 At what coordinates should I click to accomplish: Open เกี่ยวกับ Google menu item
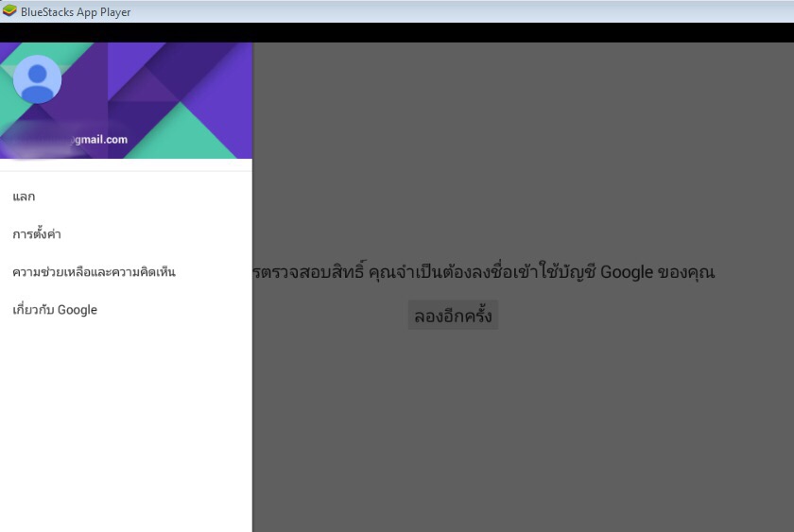tap(126, 310)
